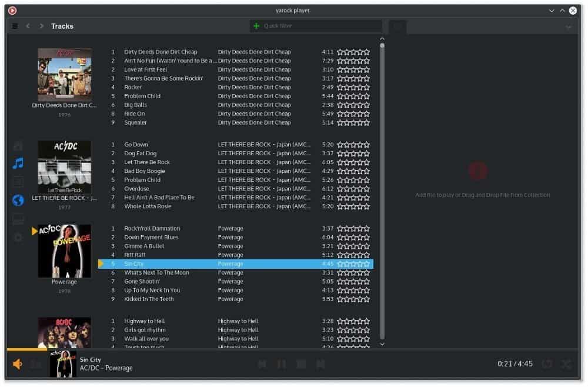
Task: Rate the Overdose track with stars
Action: 353,189
